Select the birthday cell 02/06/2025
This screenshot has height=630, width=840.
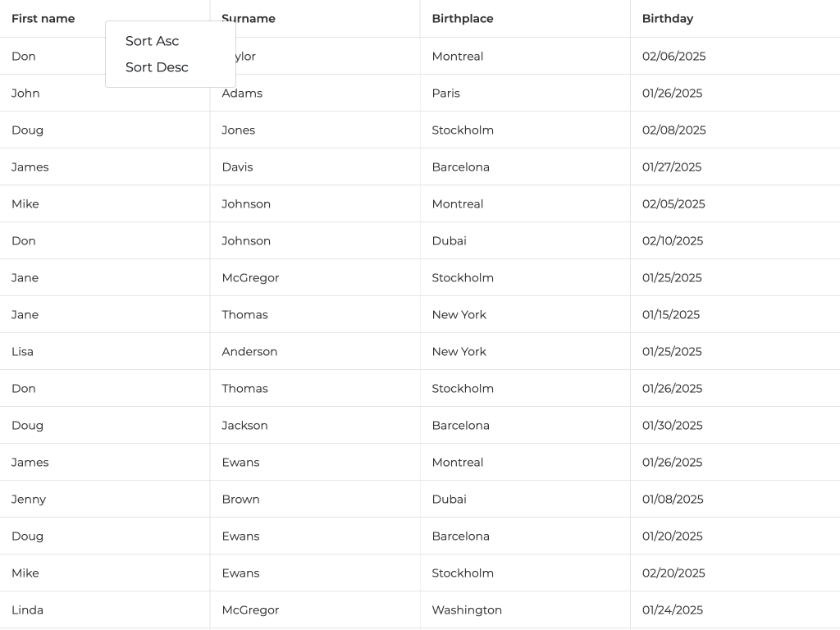pyautogui.click(x=674, y=57)
